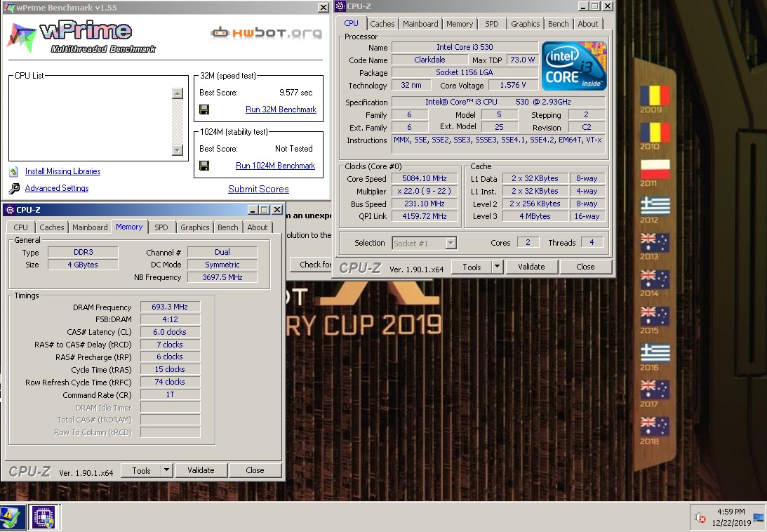Open the CPU-Z taskbar icon
This screenshot has width=767, height=532.
coord(44,517)
